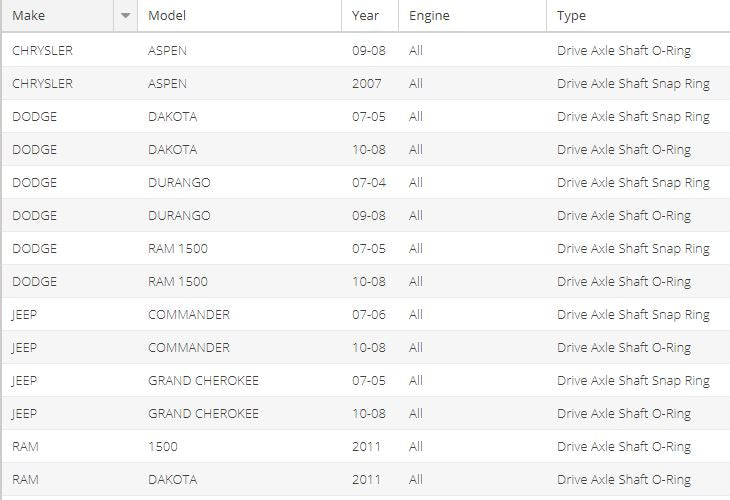Click the Engine column header
The height and width of the screenshot is (500, 730).
click(473, 16)
